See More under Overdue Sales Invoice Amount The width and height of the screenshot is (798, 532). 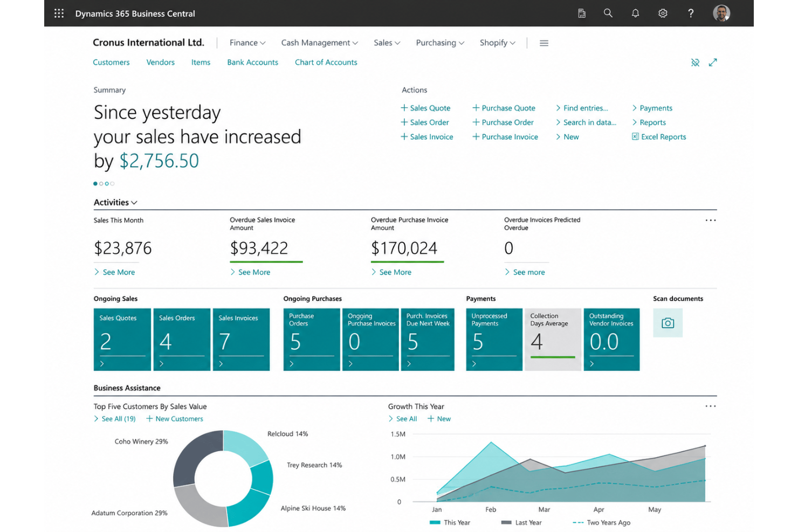click(x=250, y=272)
